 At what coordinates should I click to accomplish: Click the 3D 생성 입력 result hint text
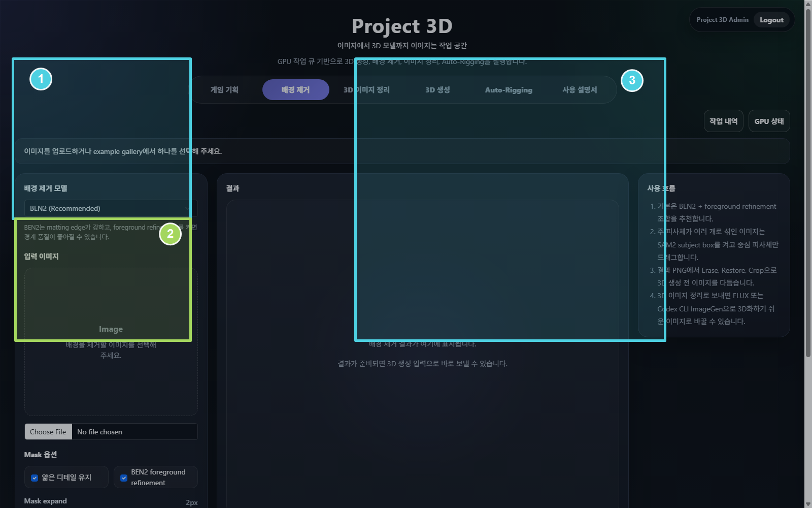422,364
